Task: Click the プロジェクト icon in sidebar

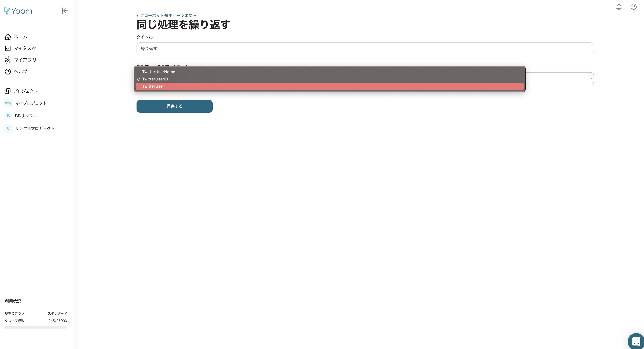Action: pos(8,91)
